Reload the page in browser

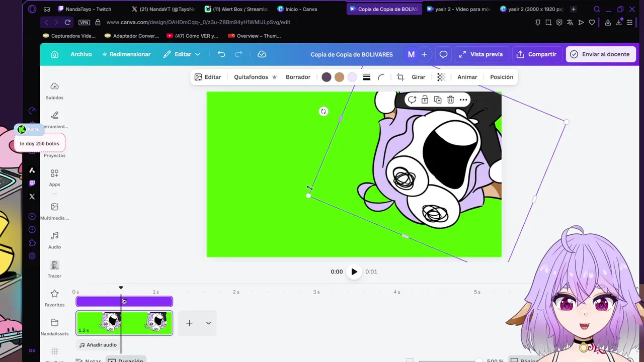click(67, 22)
